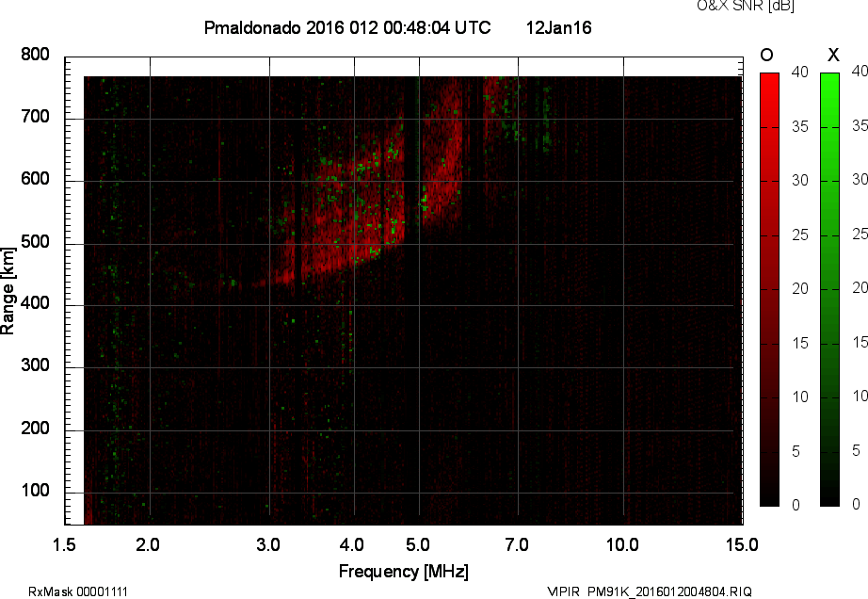Click the 800 km range tick label
868x599 pixels.
(x=36, y=55)
